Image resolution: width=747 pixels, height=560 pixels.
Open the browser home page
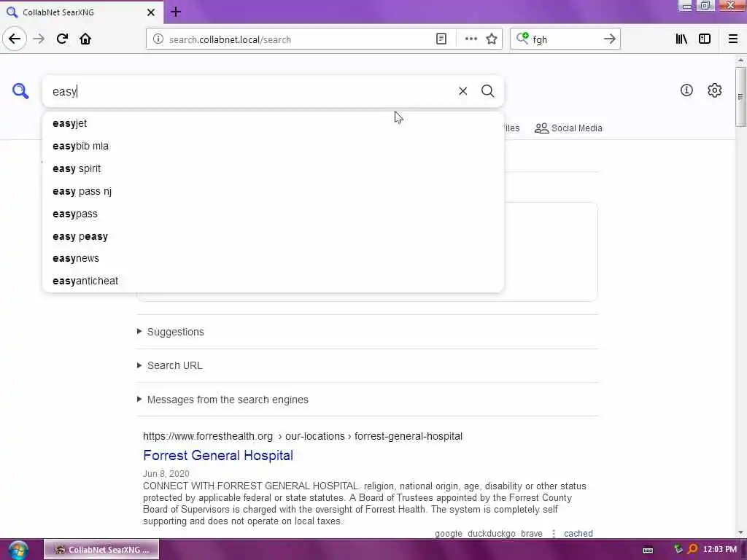pyautogui.click(x=85, y=39)
